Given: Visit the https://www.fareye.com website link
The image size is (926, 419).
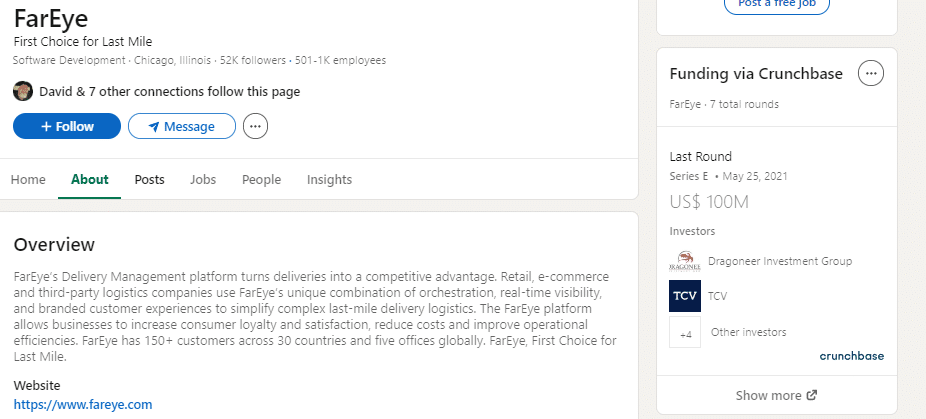Looking at the screenshot, I should pyautogui.click(x=83, y=405).
